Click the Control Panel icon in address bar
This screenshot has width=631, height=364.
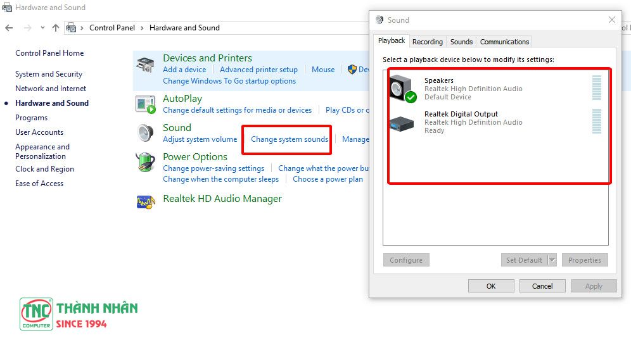pos(71,28)
